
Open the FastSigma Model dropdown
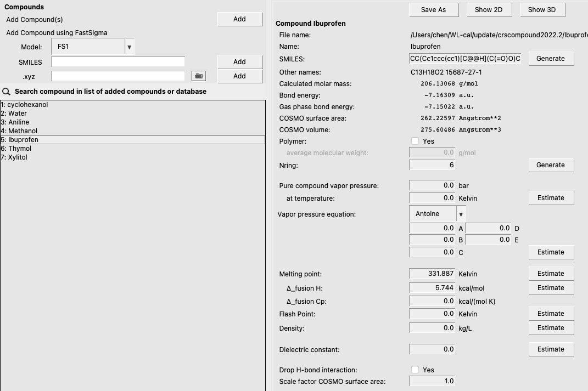click(x=129, y=47)
